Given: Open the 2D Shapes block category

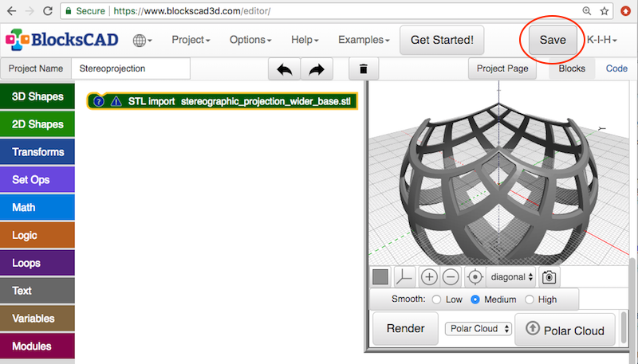Looking at the screenshot, I should point(37,124).
